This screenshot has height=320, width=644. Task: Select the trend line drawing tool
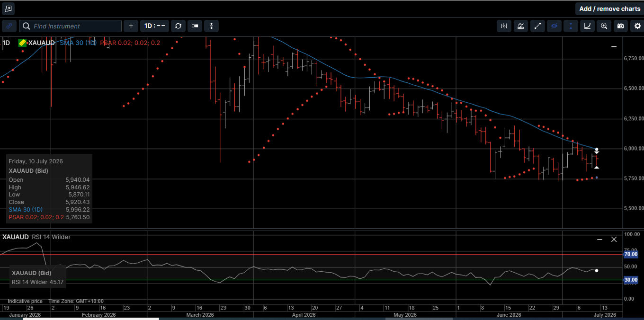point(537,26)
